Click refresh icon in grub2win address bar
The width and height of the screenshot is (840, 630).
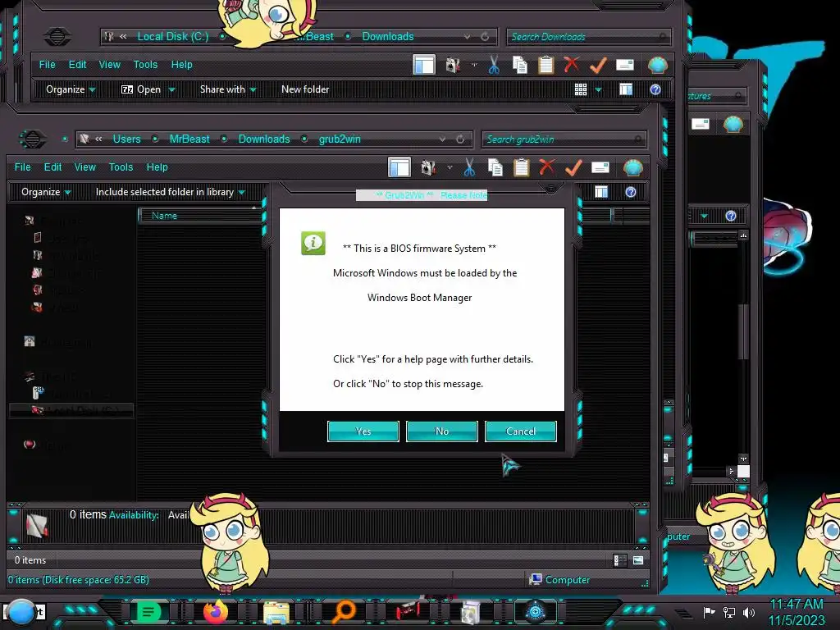click(460, 139)
